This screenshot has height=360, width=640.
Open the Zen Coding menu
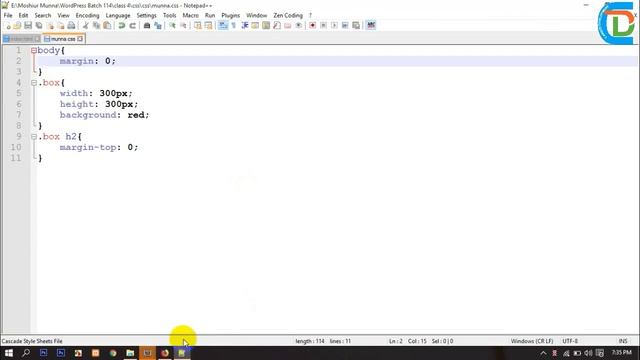(x=288, y=16)
